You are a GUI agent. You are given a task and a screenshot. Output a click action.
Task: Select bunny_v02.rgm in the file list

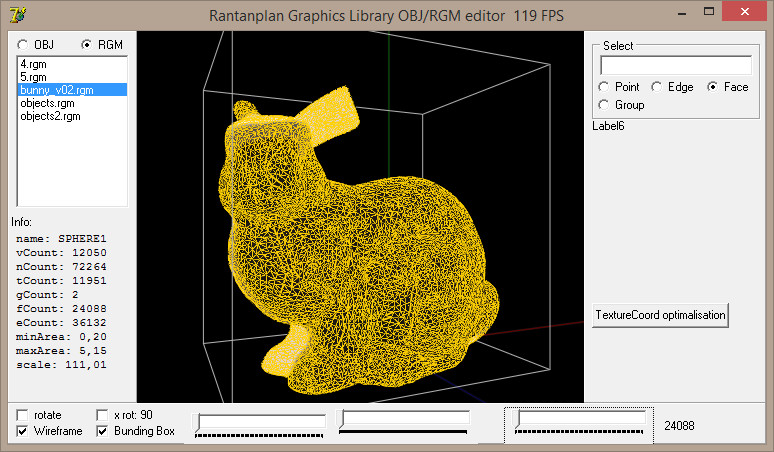tap(55, 90)
